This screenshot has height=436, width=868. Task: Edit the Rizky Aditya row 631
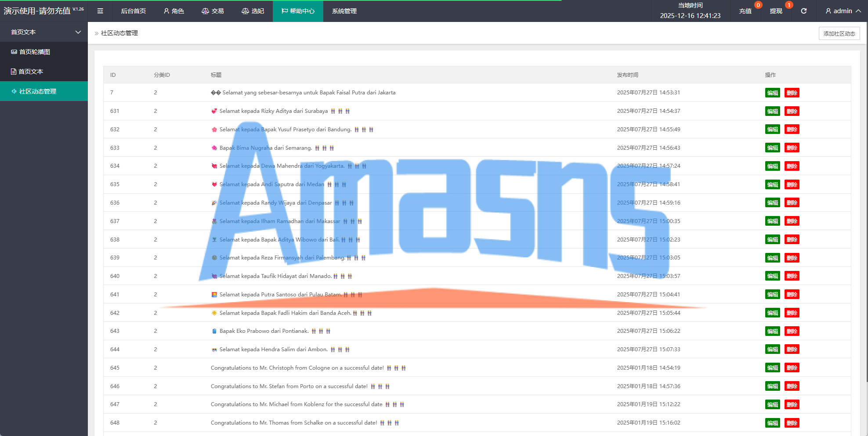tap(773, 111)
